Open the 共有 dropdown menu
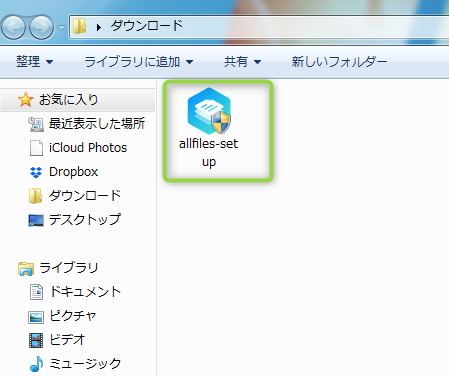 (242, 62)
